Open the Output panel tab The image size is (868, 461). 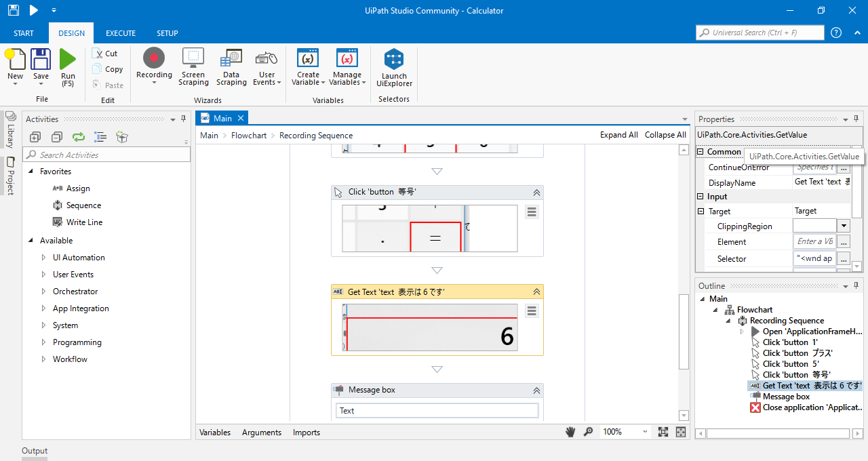35,451
